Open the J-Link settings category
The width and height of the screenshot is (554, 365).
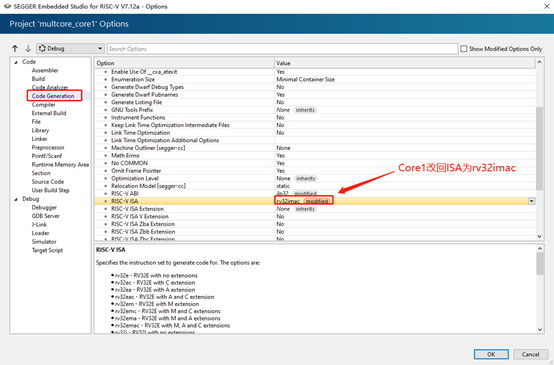pyautogui.click(x=39, y=224)
